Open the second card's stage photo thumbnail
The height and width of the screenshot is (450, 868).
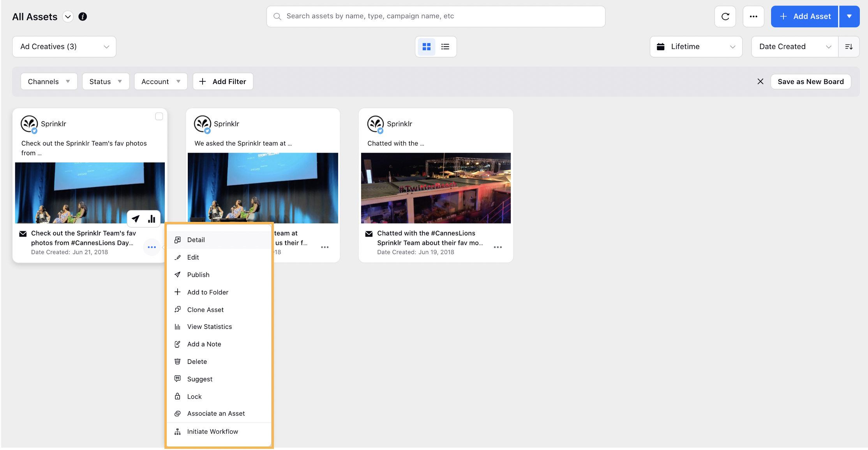coord(263,188)
